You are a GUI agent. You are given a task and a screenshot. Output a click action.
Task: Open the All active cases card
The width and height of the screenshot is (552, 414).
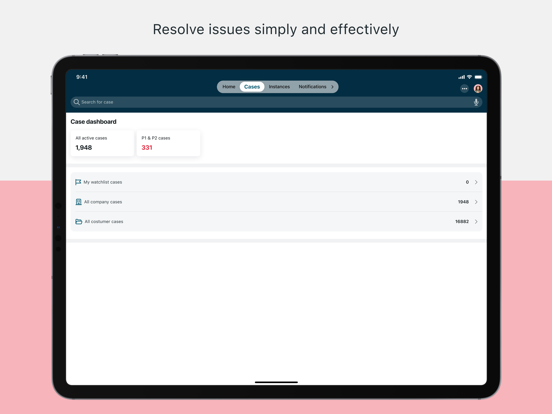(x=102, y=143)
